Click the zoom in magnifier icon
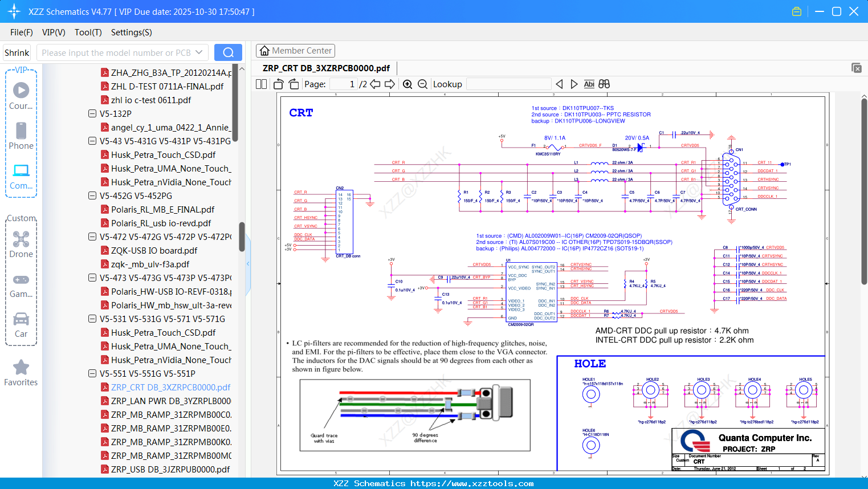 pos(407,84)
